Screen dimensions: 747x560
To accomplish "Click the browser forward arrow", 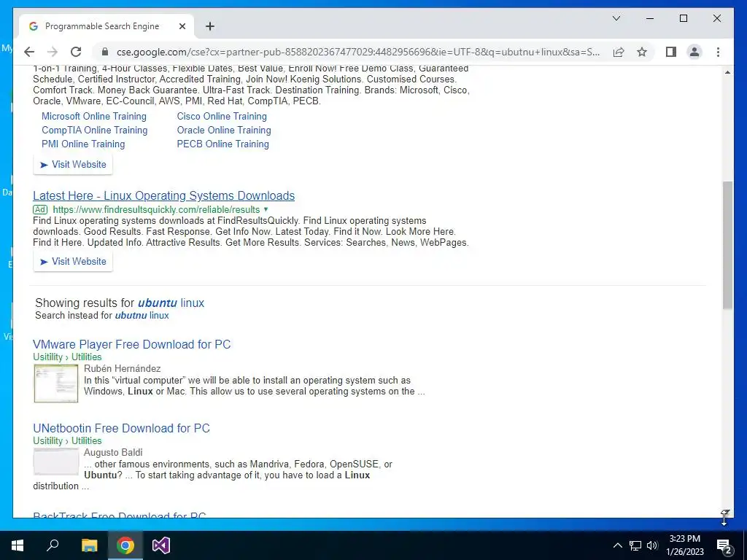I will click(53, 52).
